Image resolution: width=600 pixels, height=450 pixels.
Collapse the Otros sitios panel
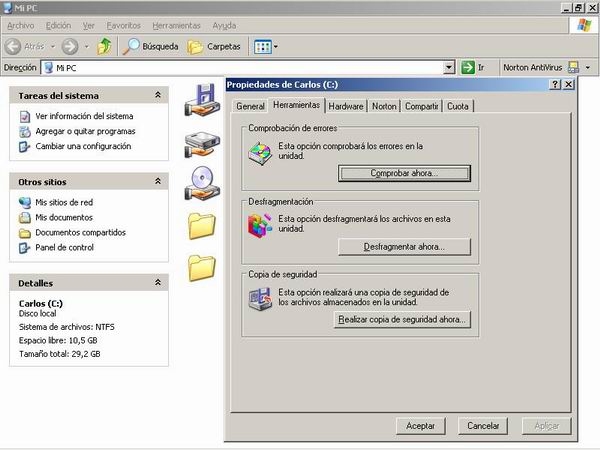[x=158, y=181]
